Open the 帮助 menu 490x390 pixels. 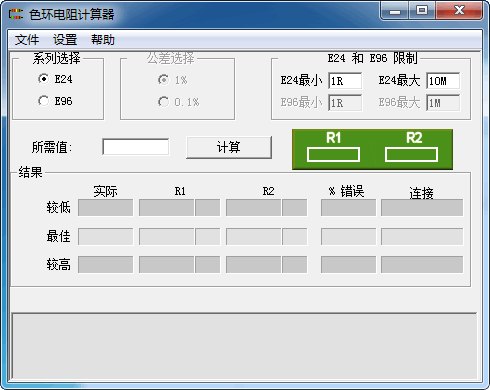pos(103,40)
